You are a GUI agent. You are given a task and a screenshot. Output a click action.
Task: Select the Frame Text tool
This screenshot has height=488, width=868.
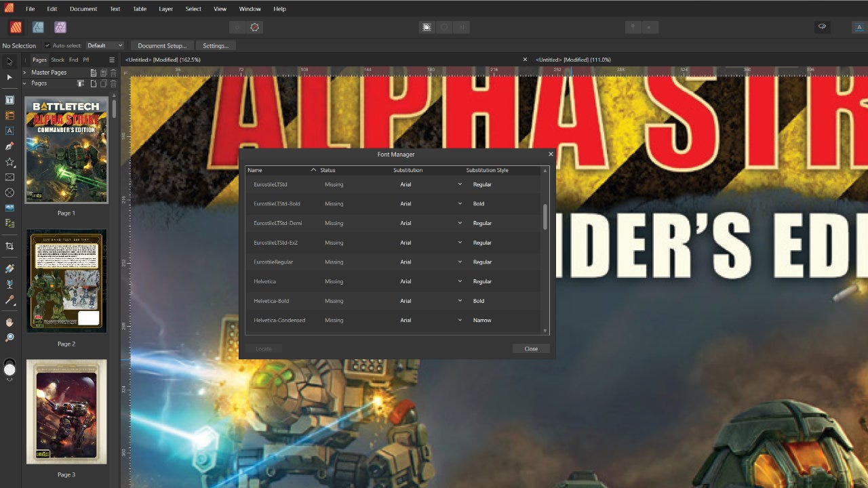9,100
